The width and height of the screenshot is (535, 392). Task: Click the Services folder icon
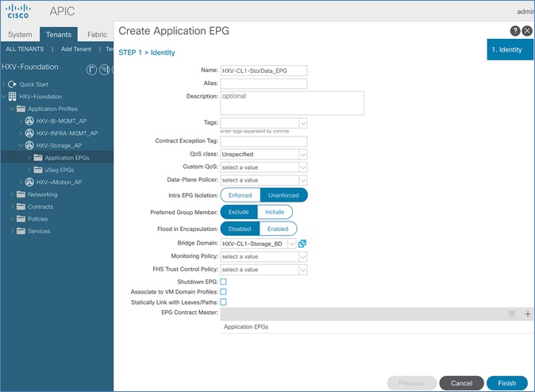[x=21, y=231]
